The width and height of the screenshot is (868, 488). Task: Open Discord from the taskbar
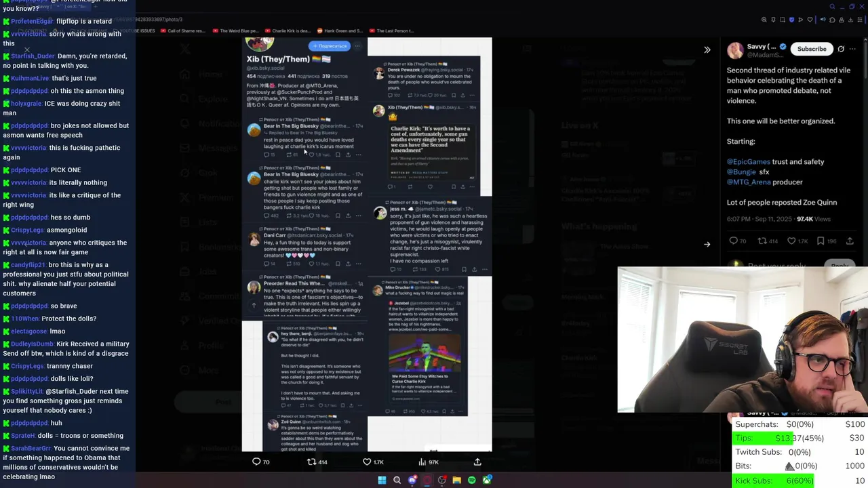(x=412, y=480)
